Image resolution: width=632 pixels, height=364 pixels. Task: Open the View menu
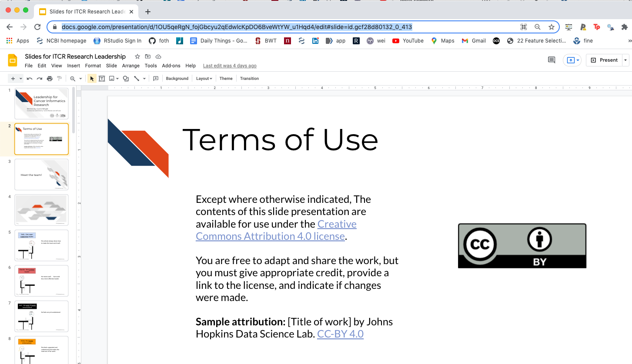click(x=57, y=66)
